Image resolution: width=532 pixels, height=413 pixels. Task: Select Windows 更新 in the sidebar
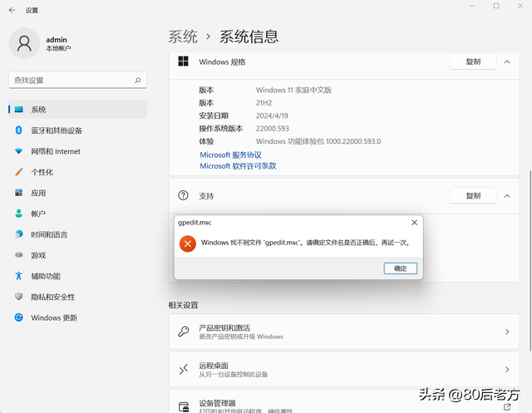(78, 317)
